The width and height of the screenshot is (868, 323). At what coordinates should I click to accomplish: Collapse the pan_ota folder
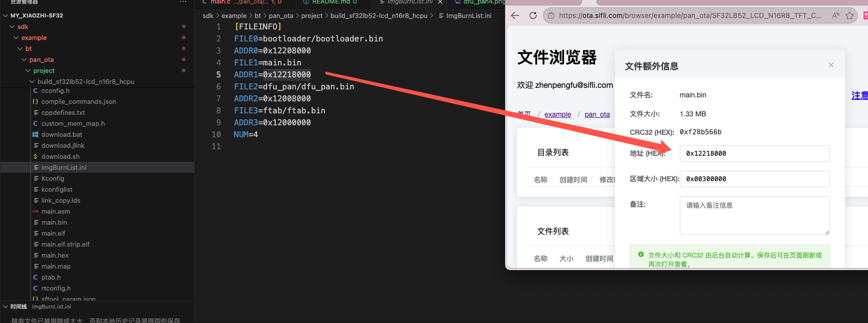[x=24, y=59]
